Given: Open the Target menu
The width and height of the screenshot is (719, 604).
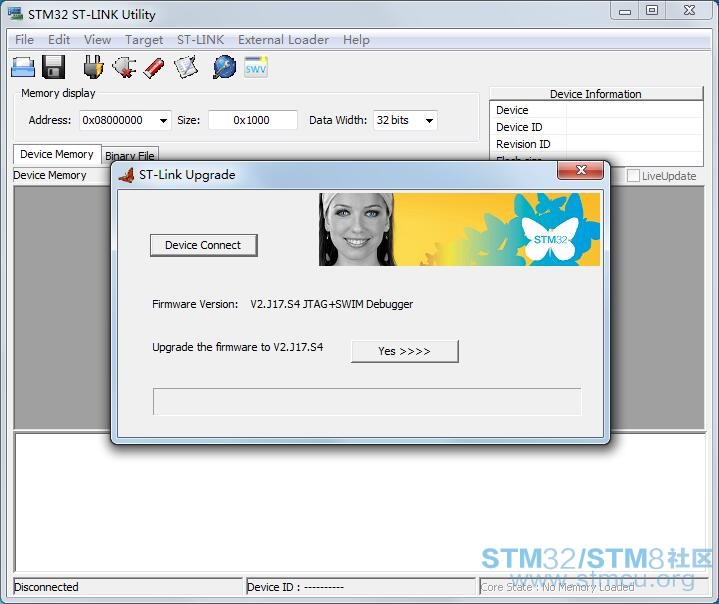Looking at the screenshot, I should pyautogui.click(x=144, y=40).
